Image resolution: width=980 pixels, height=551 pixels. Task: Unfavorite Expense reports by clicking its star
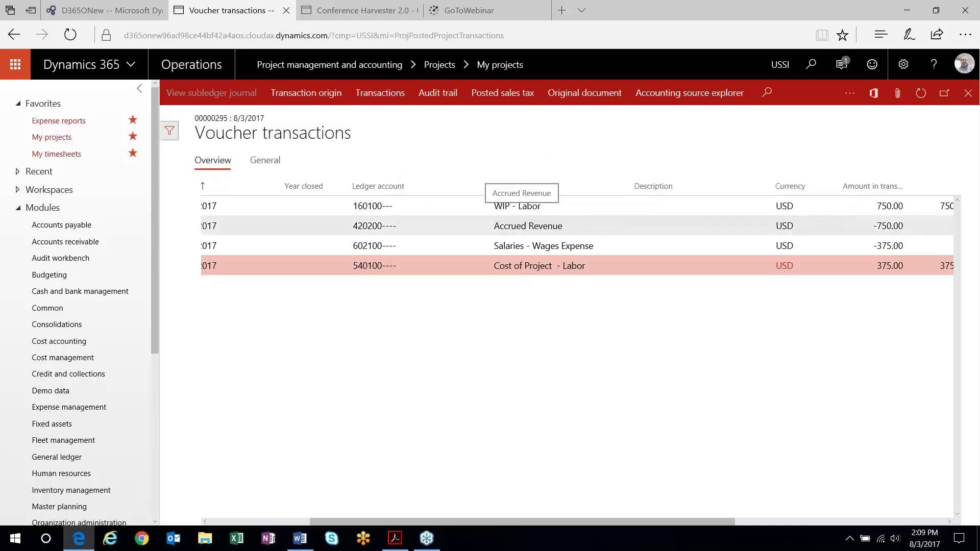132,120
